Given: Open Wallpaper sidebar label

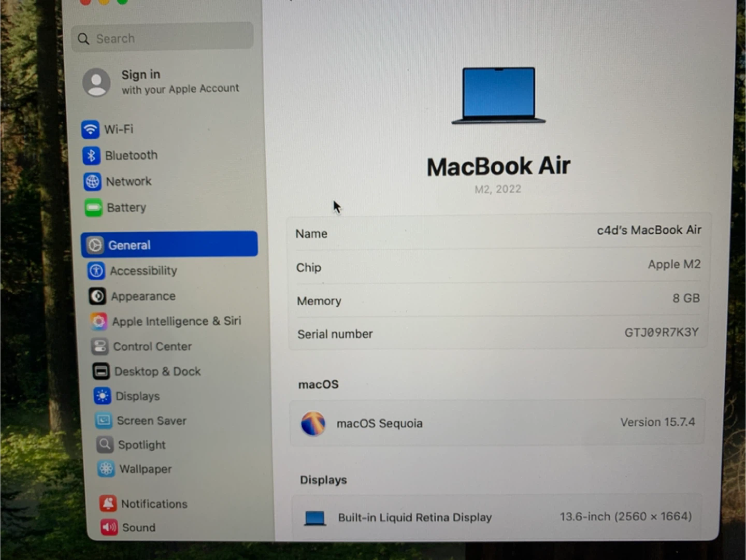Looking at the screenshot, I should click(145, 469).
